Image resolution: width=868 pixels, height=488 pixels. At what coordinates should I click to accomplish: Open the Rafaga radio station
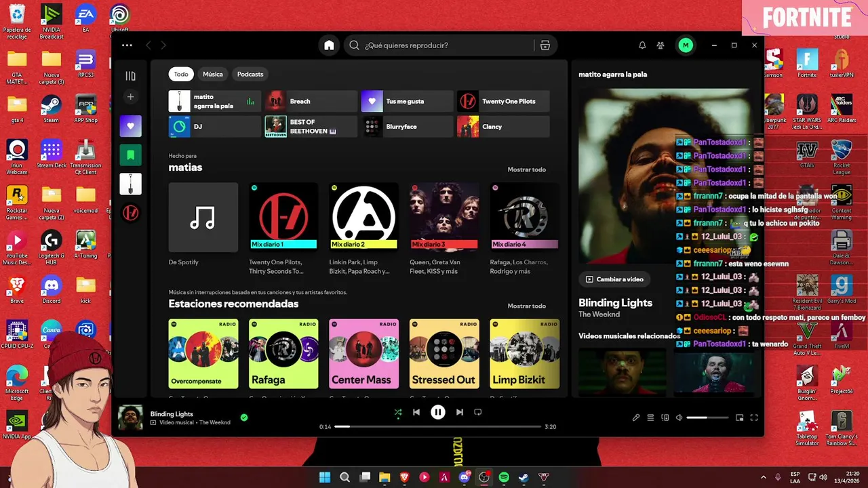[x=283, y=354]
